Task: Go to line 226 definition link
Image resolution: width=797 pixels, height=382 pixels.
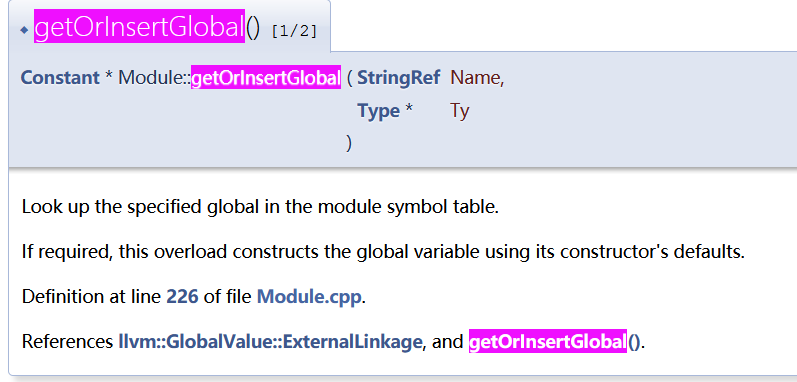Action: tap(182, 296)
